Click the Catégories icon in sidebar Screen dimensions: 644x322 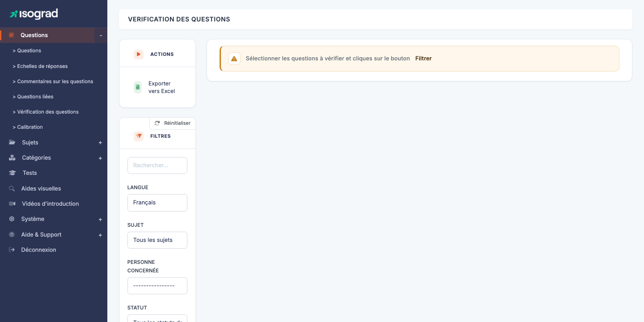click(x=12, y=157)
